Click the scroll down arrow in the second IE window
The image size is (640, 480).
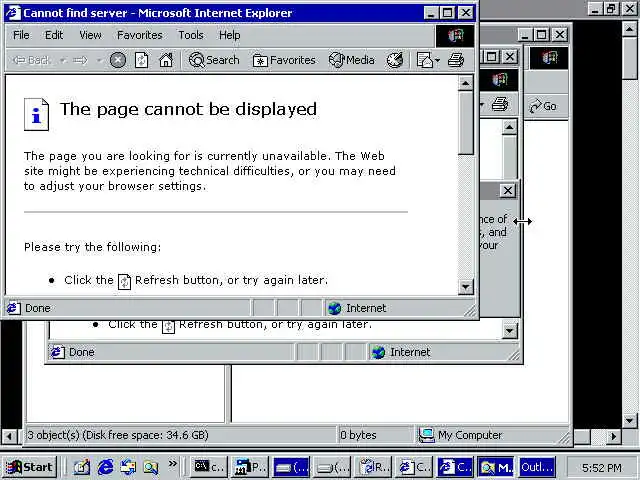[x=509, y=331]
